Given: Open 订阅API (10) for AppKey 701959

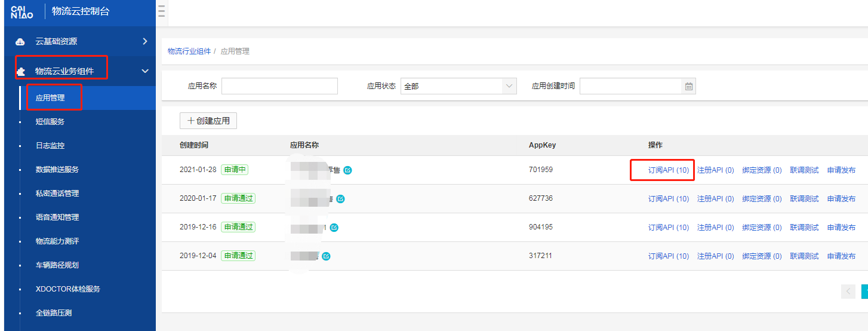Looking at the screenshot, I should 669,170.
